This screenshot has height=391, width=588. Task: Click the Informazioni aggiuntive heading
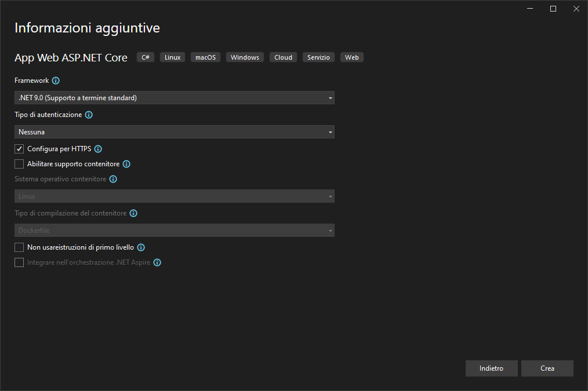[x=87, y=28]
